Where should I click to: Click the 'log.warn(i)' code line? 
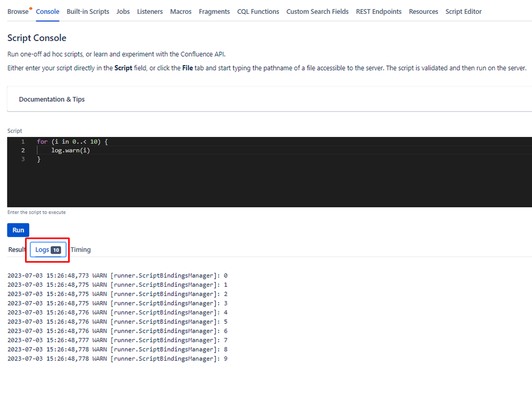click(x=71, y=150)
